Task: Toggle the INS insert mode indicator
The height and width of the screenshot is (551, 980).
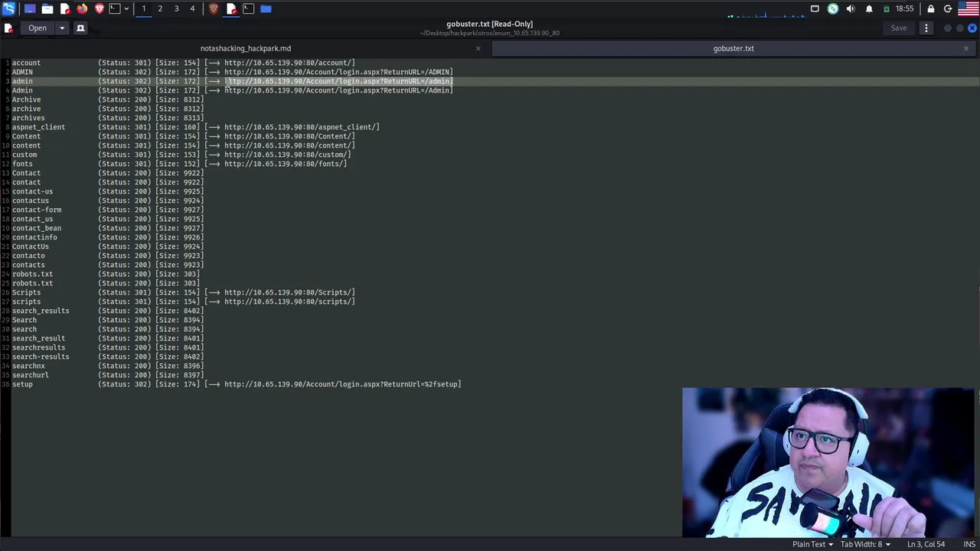Action: [x=969, y=544]
